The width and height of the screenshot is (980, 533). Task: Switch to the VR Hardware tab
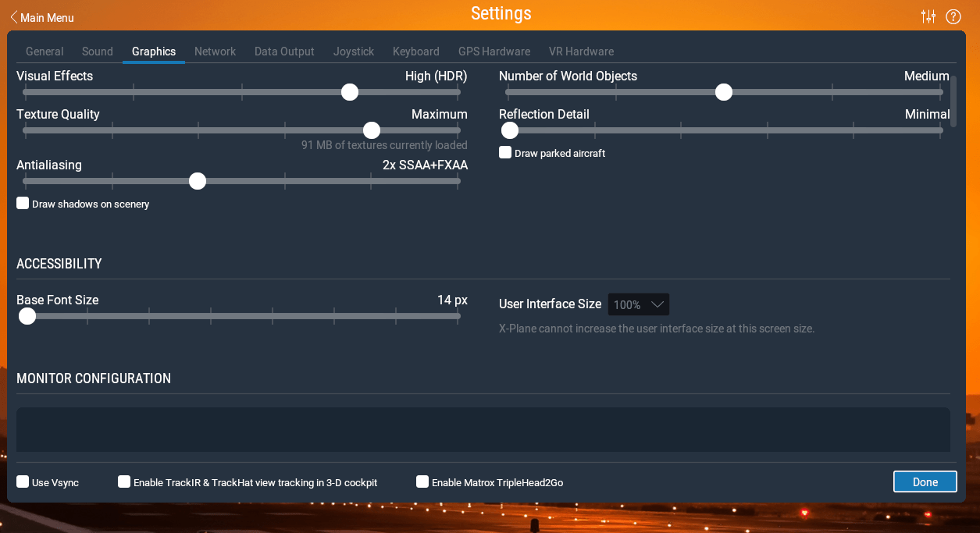pyautogui.click(x=581, y=51)
